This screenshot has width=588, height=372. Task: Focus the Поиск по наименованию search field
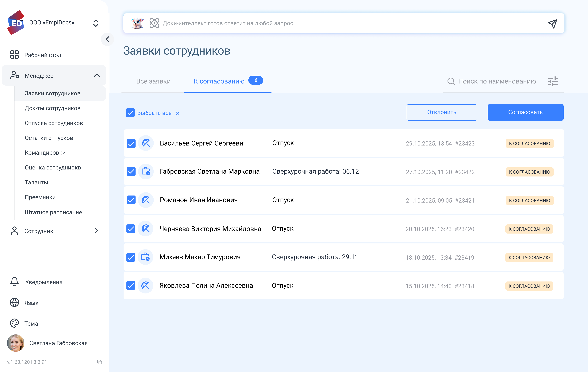pyautogui.click(x=497, y=81)
